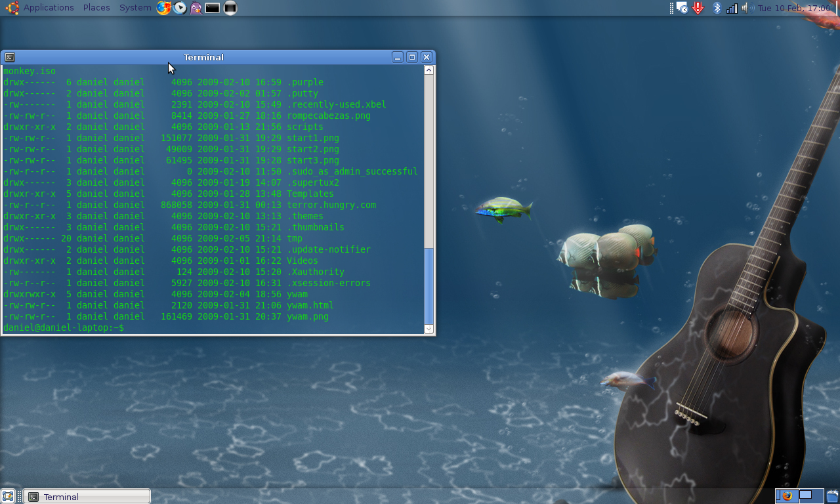Click the file size '161469' in the listing
840x504 pixels.
click(x=177, y=316)
